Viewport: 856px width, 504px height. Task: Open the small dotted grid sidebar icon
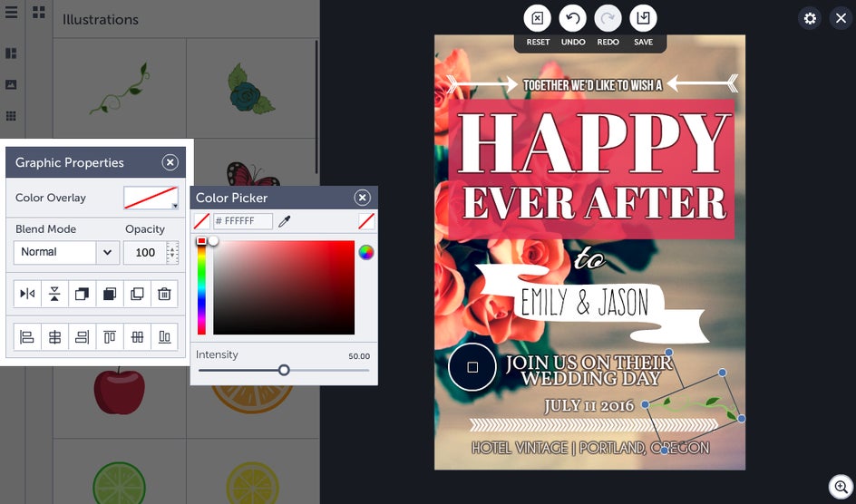click(11, 116)
